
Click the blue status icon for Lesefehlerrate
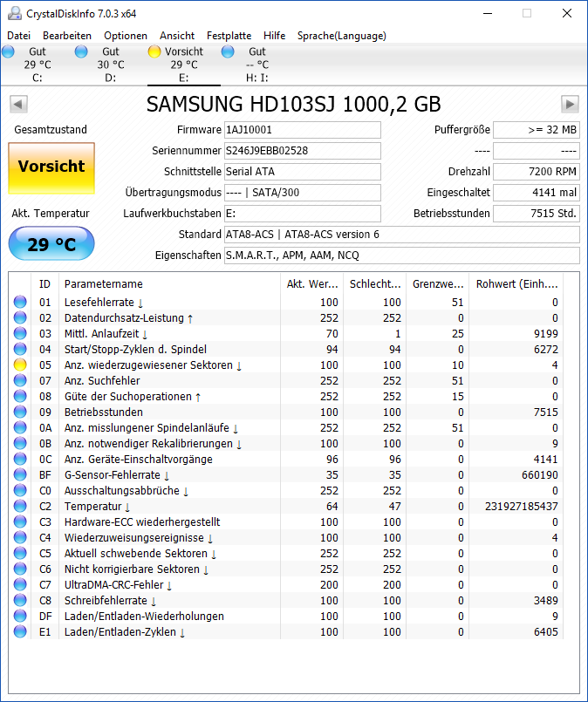[20, 303]
